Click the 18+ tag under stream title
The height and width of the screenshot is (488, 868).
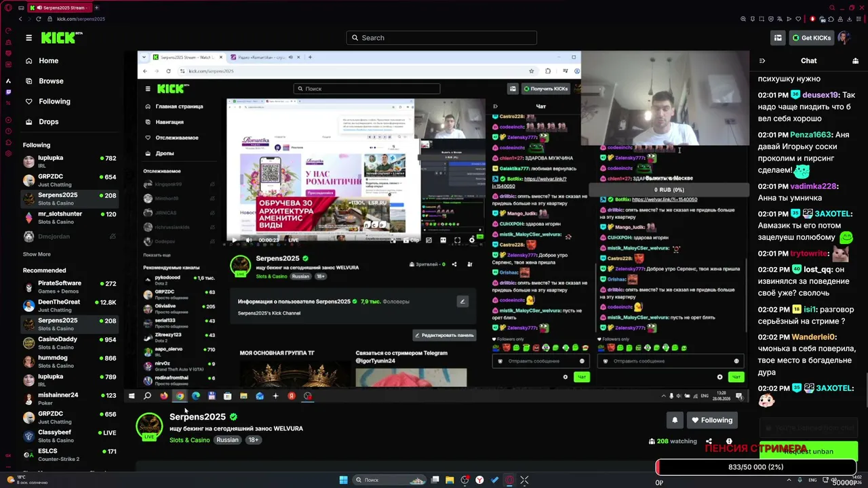(253, 440)
